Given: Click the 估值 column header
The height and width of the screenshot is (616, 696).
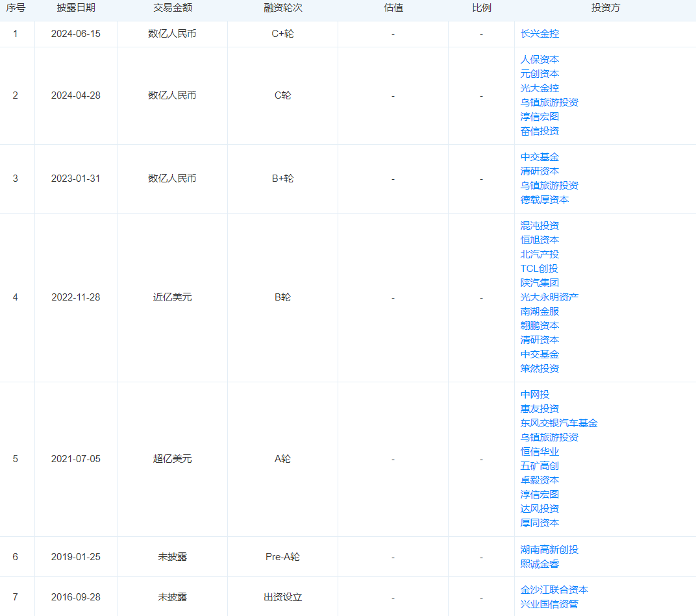Looking at the screenshot, I should tap(393, 8).
